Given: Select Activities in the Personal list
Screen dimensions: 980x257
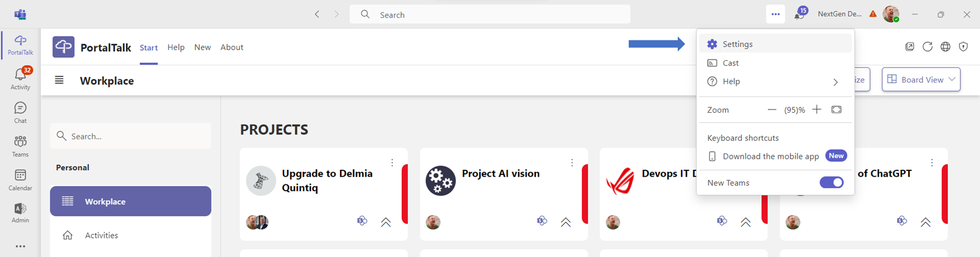Looking at the screenshot, I should (x=102, y=235).
